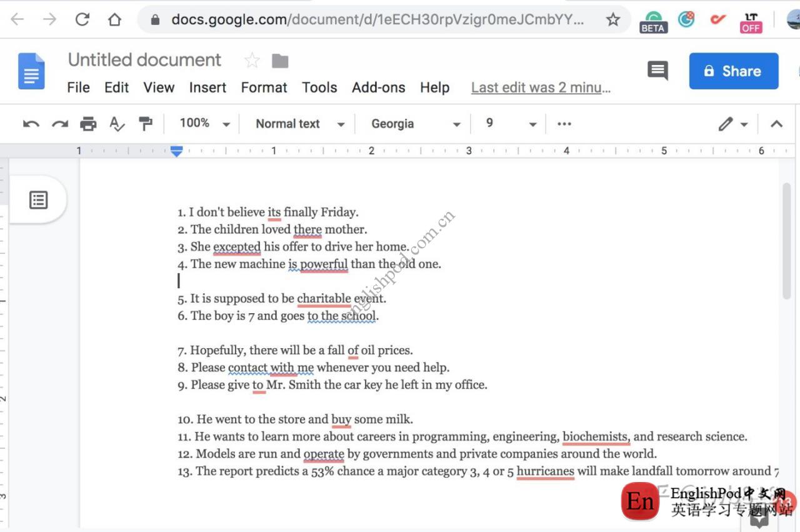Toggle the LanguageTool OFF extension

(751, 22)
